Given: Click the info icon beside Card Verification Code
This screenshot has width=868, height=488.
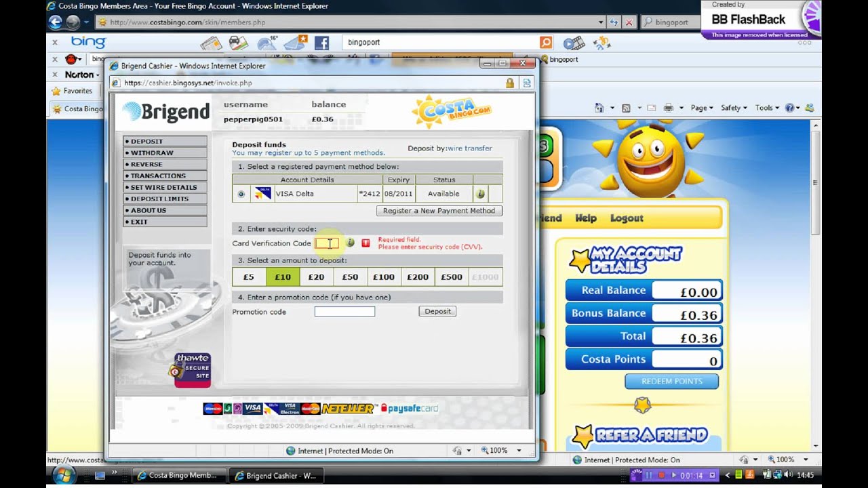Looking at the screenshot, I should coord(351,243).
